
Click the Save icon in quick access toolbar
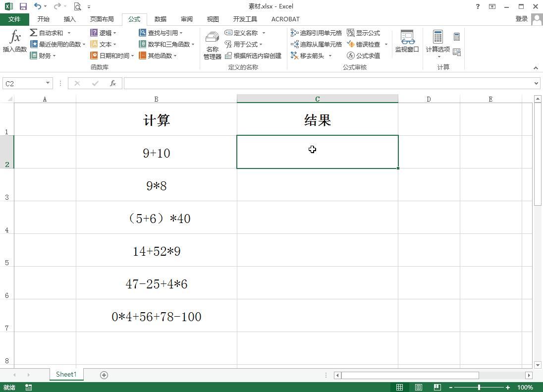(x=23, y=6)
